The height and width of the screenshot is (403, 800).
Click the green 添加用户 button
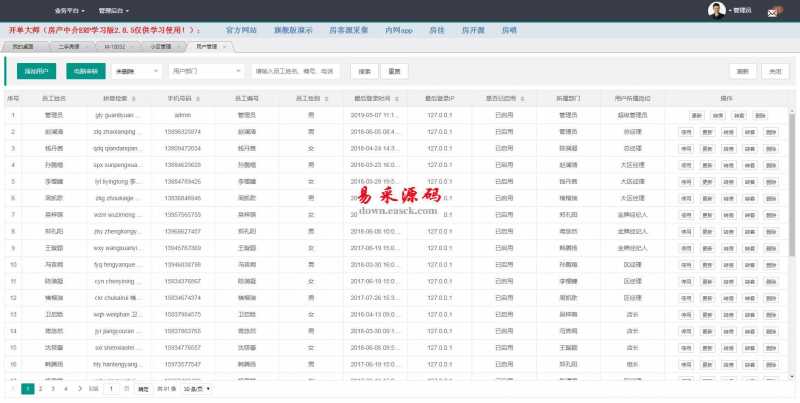37,71
